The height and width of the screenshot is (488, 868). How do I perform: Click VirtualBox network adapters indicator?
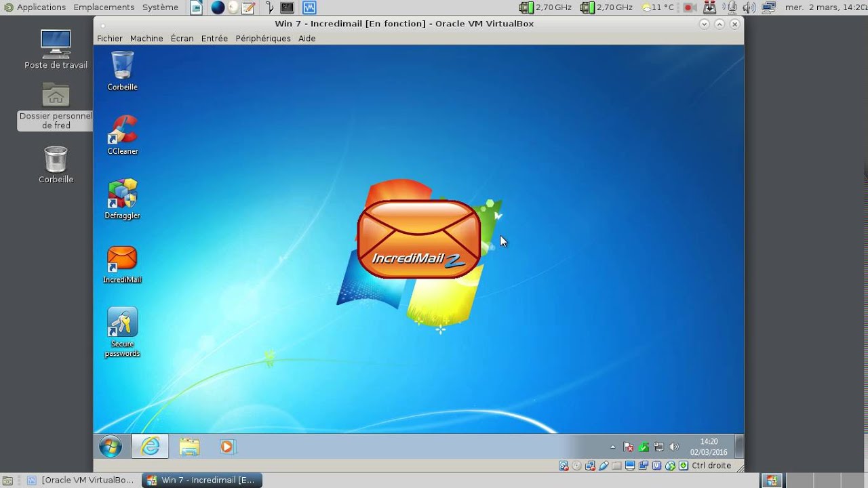click(x=590, y=466)
